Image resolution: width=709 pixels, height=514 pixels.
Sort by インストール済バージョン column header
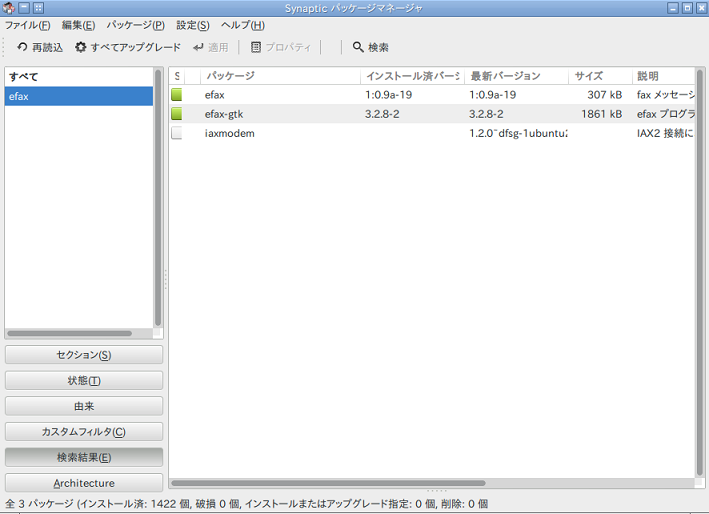[x=412, y=76]
